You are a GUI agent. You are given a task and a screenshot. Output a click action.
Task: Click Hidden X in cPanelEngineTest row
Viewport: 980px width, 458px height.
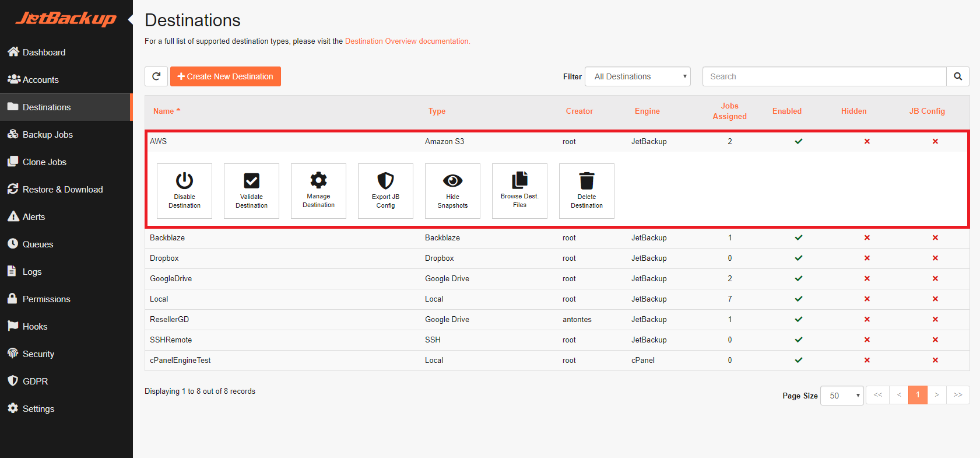click(x=867, y=360)
